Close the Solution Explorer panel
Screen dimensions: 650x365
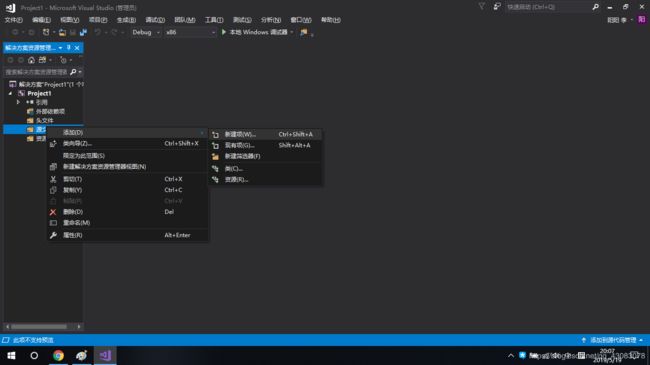click(x=77, y=48)
